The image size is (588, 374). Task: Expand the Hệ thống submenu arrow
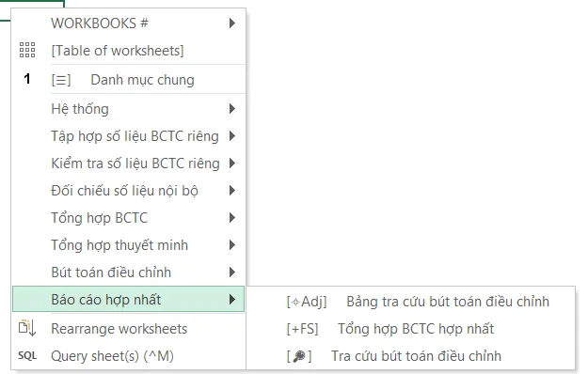pos(232,109)
